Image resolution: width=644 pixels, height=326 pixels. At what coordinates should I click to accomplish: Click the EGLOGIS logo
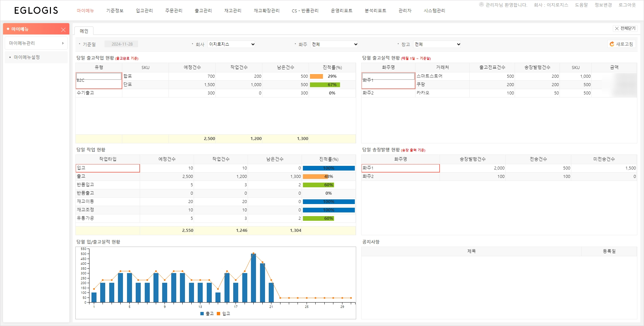tap(36, 11)
